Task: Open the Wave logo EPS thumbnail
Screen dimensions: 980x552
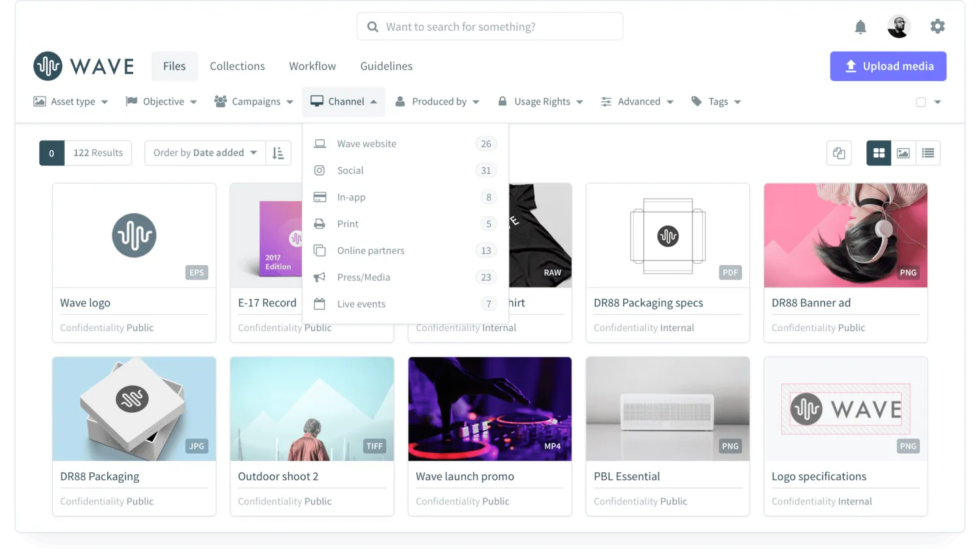Action: 134,236
